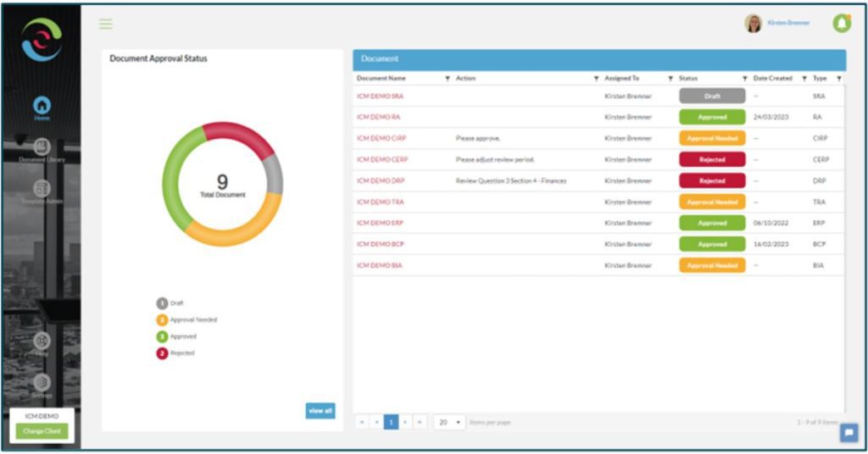Click the 'Please approve.' action text

pos(478,138)
